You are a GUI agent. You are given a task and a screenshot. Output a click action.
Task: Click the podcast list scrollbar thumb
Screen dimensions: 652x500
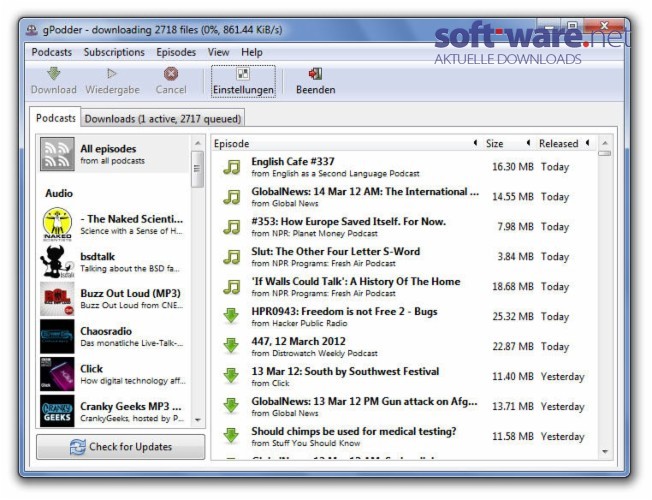197,169
